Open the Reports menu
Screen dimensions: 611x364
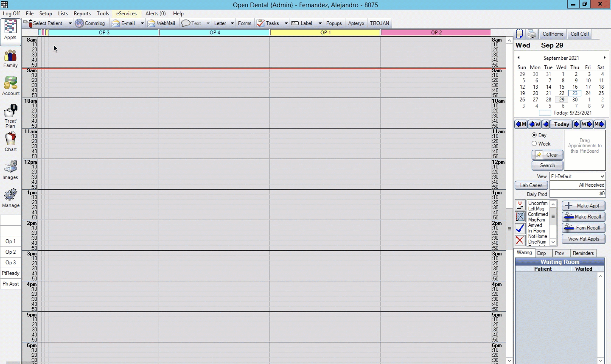pos(82,14)
